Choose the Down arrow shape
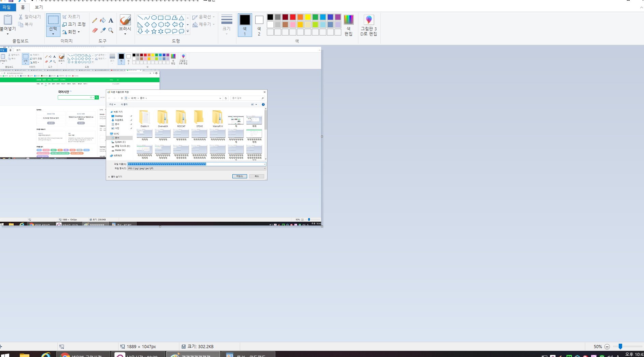The width and height of the screenshot is (644, 357). click(140, 31)
